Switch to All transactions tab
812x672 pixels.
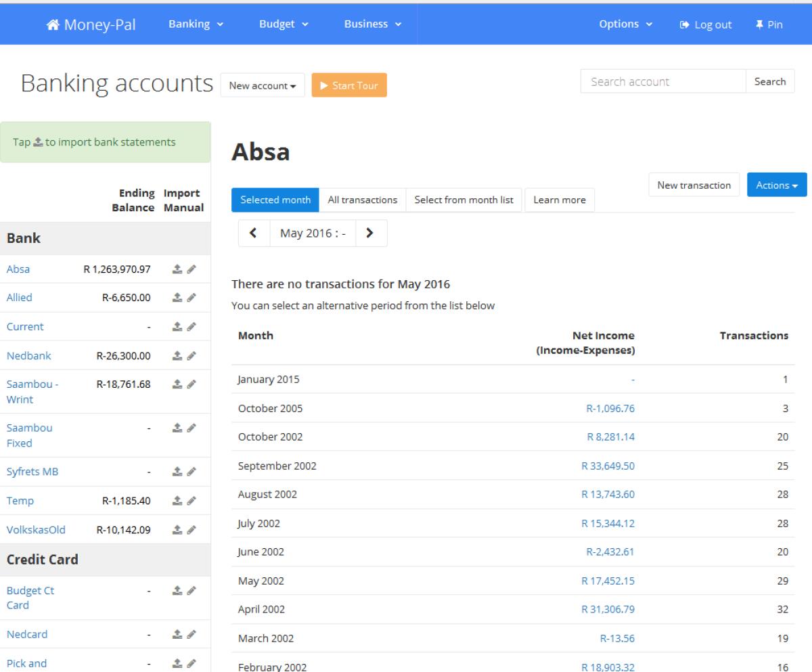(x=362, y=200)
